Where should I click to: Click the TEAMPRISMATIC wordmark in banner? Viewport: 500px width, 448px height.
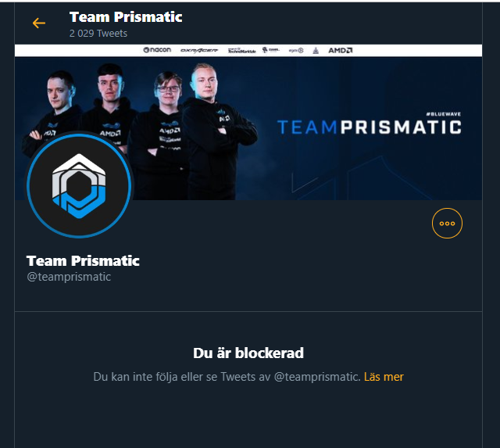[369, 127]
